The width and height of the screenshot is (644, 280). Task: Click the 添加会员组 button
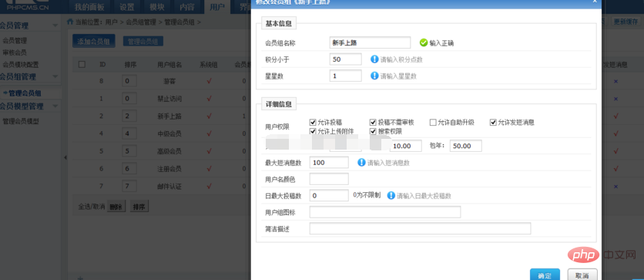point(94,42)
